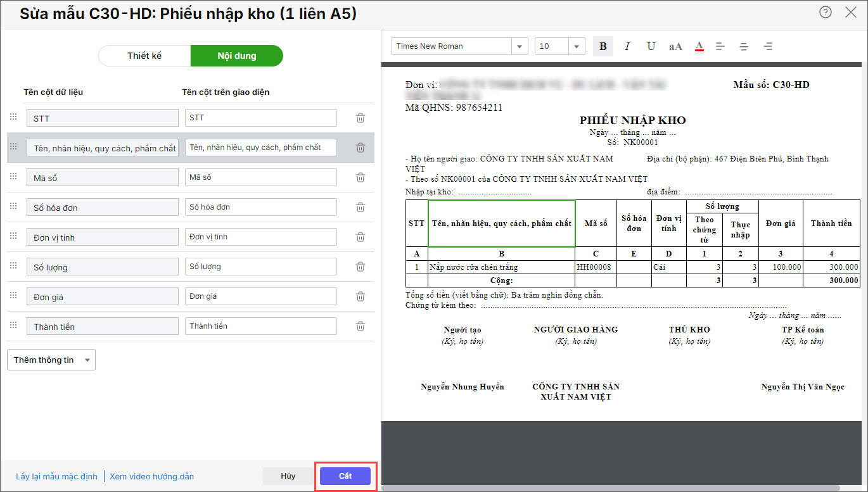Delete the Mã số column row
Screen dimensions: 868x492
(x=361, y=177)
